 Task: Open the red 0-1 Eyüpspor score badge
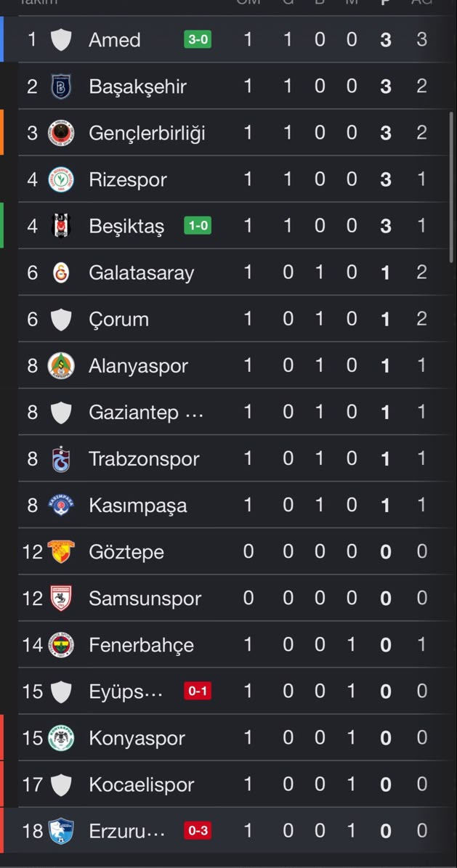point(198,691)
